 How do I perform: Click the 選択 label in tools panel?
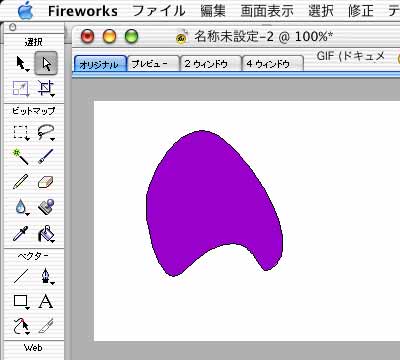pos(34,42)
